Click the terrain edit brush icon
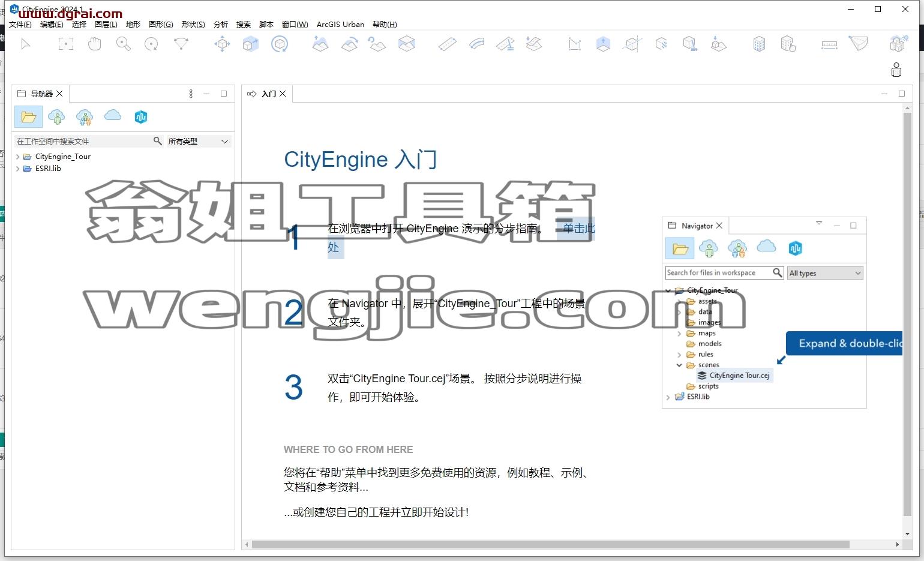This screenshot has height=561, width=924. coord(320,44)
